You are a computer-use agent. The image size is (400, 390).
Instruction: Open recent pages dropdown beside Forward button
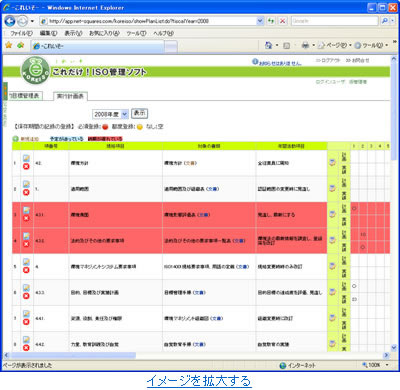[32, 21]
